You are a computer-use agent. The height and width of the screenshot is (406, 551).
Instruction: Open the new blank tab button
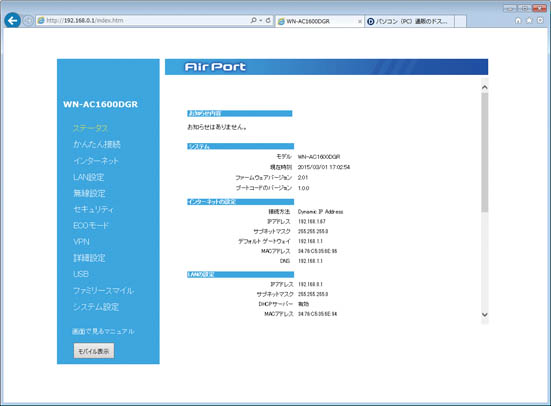click(460, 21)
